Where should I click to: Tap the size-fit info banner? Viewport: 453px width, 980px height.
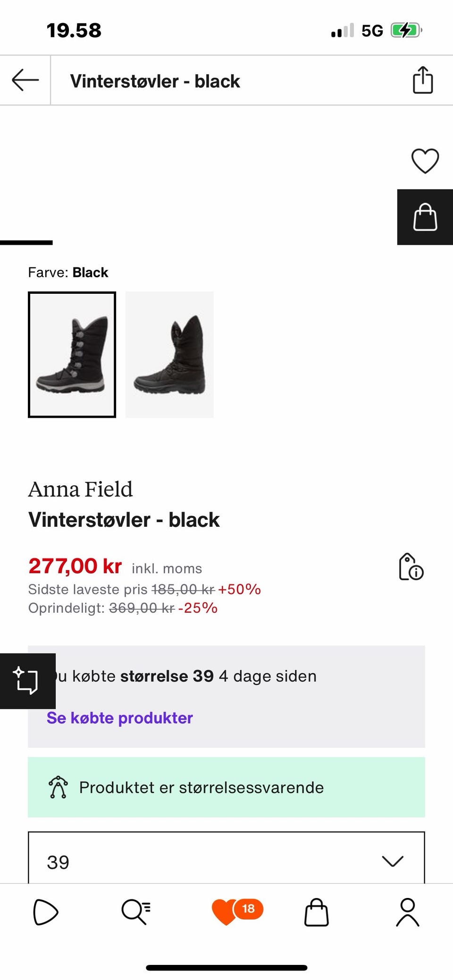(226, 787)
